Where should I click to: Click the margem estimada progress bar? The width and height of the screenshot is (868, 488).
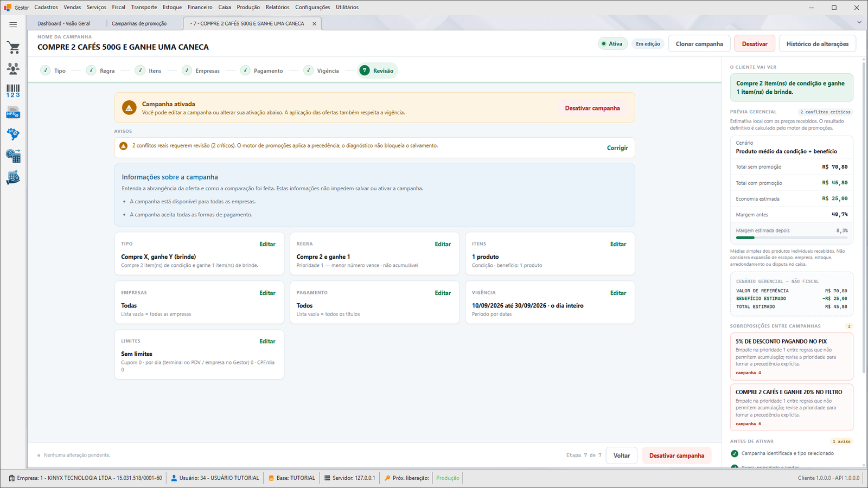pos(792,237)
